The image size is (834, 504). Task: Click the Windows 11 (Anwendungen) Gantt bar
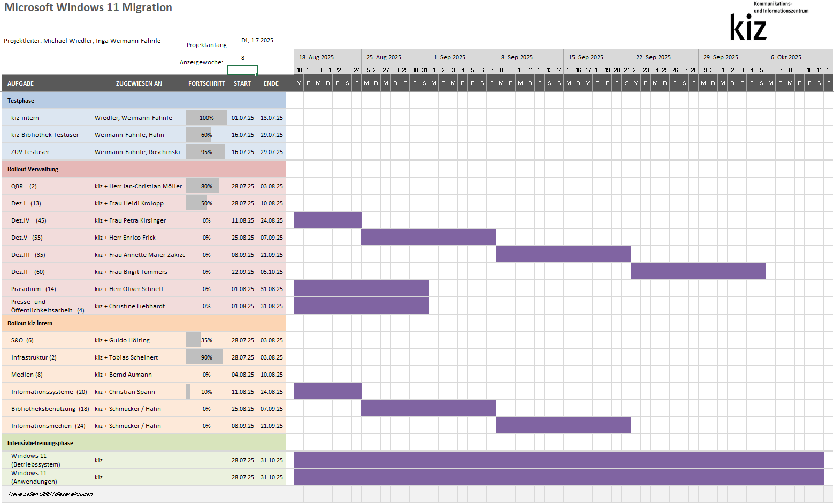(558, 477)
